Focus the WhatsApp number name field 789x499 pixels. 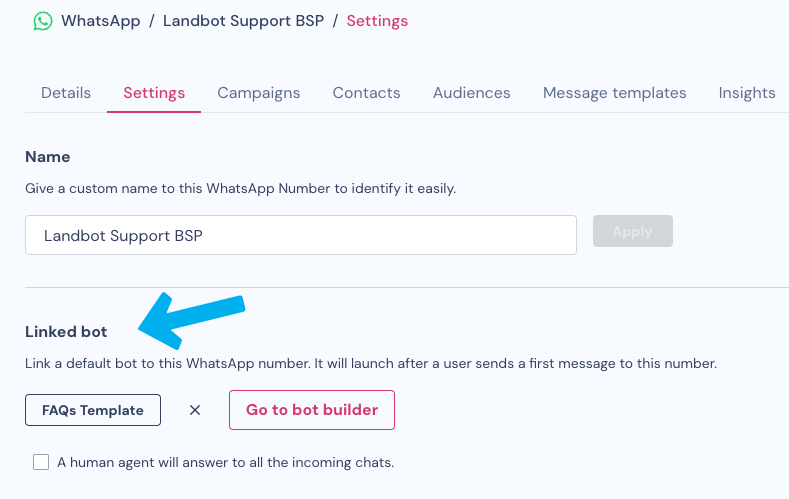(300, 235)
